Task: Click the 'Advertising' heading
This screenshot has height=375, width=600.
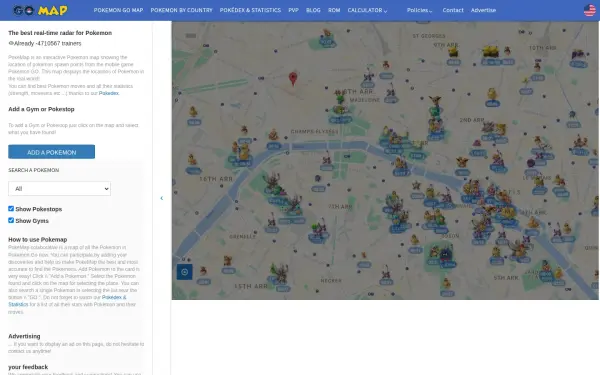Action: click(24, 336)
